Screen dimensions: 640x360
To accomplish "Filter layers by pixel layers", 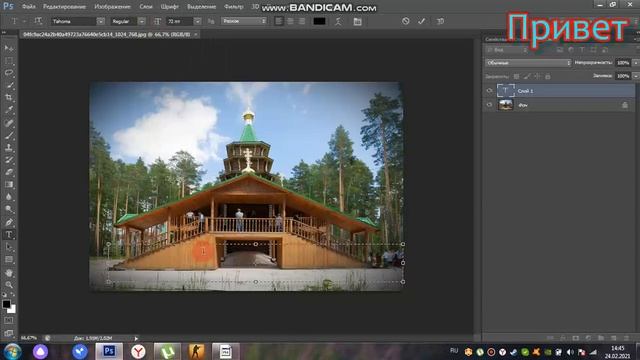I will pos(560,50).
